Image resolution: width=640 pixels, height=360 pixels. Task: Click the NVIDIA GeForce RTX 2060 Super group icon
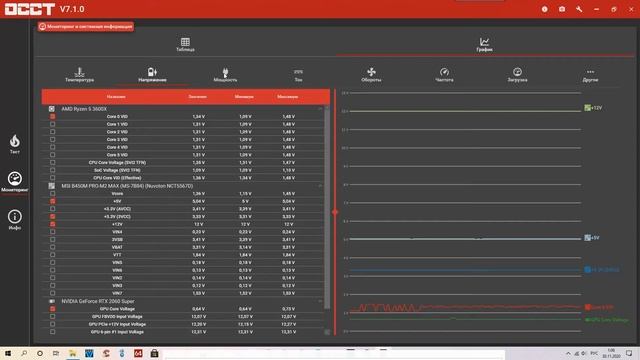click(x=52, y=301)
